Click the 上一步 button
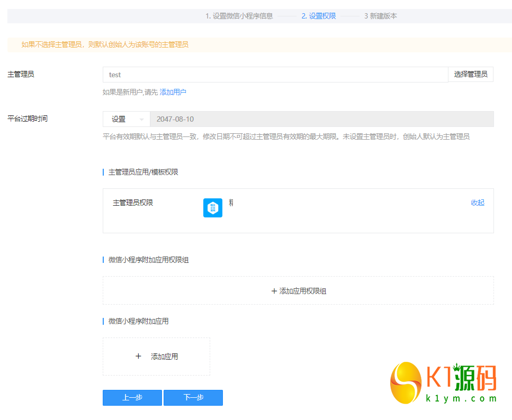512x420 pixels. [x=132, y=397]
